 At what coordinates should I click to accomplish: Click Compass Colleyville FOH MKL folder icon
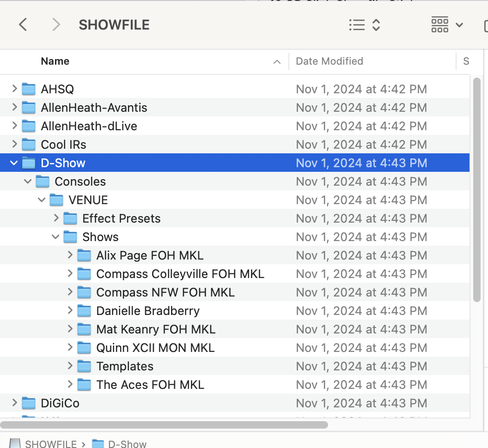(84, 274)
